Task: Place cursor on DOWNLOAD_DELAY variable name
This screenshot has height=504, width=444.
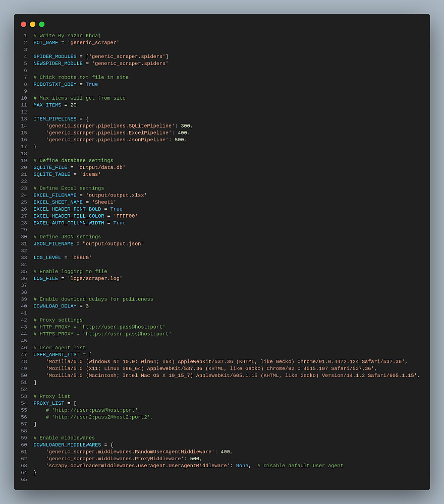Action: pyautogui.click(x=55, y=306)
